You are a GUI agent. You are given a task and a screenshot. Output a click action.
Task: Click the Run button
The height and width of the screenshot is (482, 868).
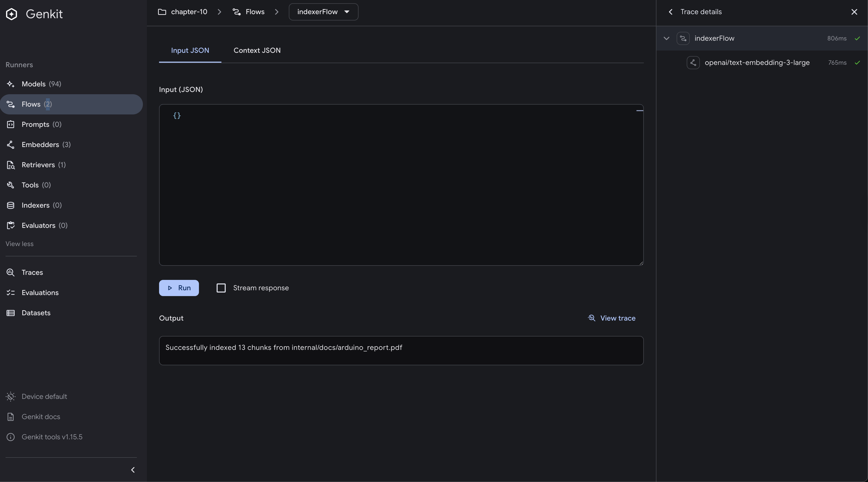179,288
